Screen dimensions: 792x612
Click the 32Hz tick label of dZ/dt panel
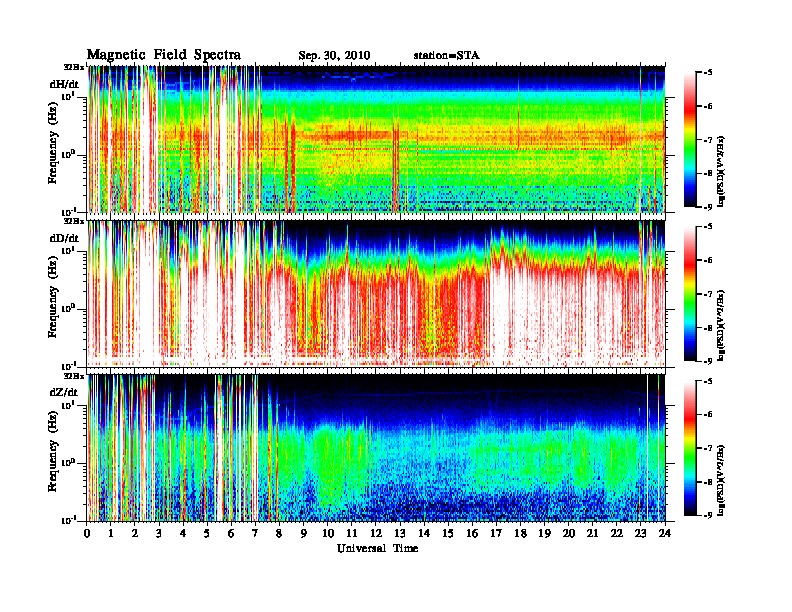point(73,376)
